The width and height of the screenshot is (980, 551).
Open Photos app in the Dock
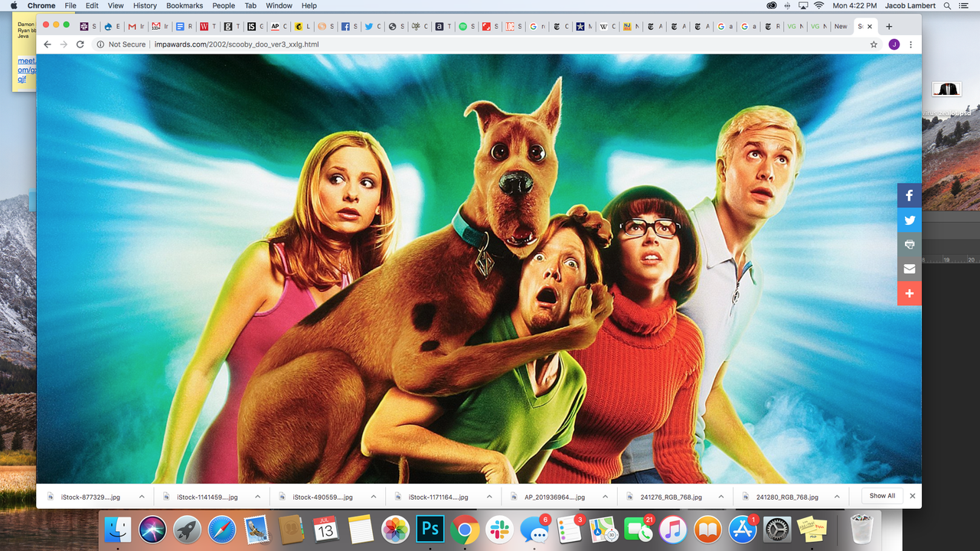(396, 529)
